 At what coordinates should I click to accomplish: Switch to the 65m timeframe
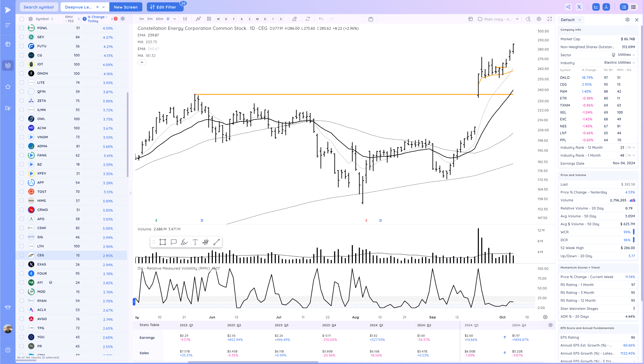(x=160, y=19)
